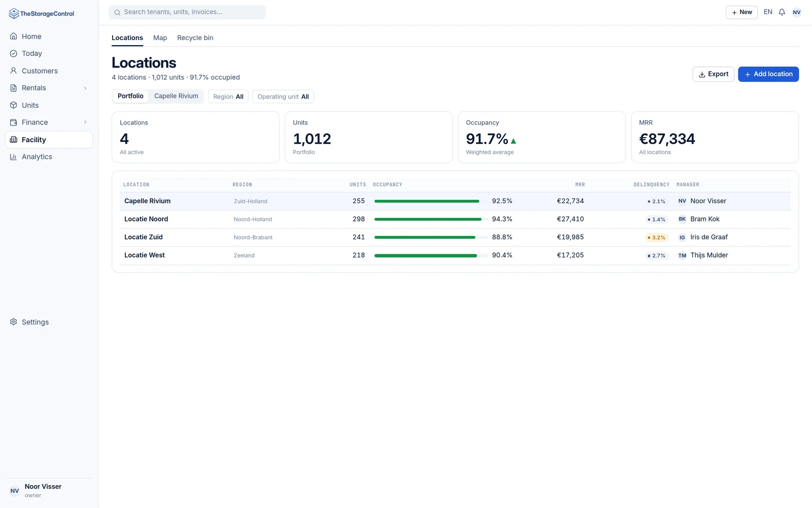812x508 pixels.
Task: Open the Recycle bin tab
Action: [195, 38]
